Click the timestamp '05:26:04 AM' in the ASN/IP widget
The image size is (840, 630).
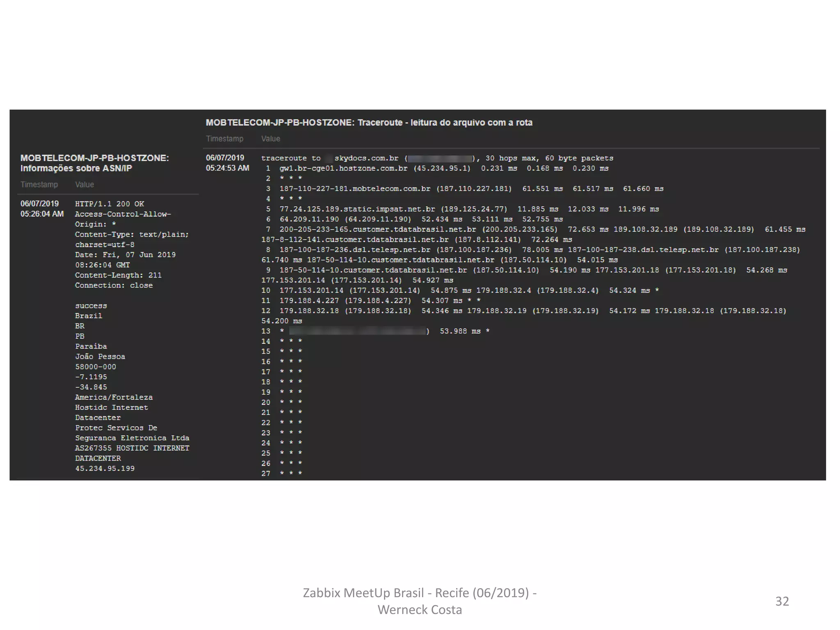pos(42,214)
